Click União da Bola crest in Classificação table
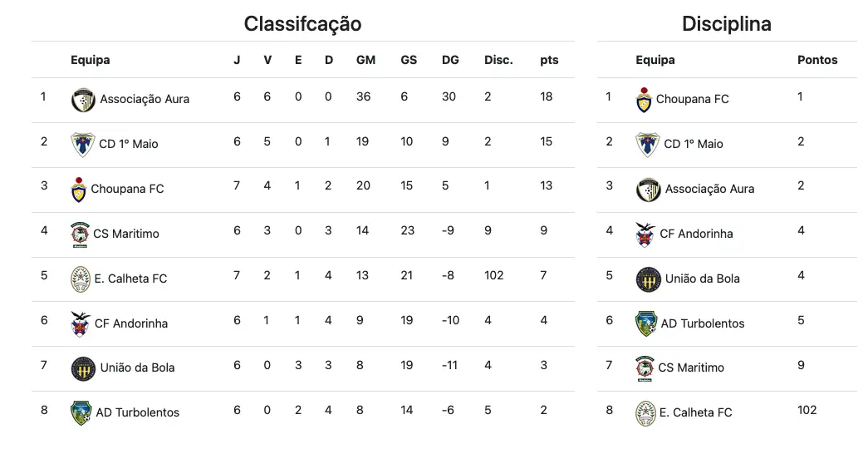 pyautogui.click(x=83, y=368)
